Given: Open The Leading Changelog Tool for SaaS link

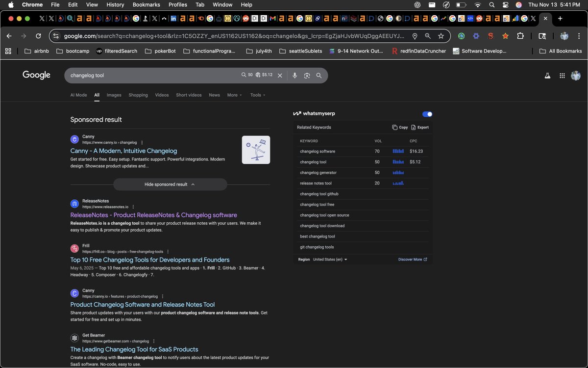Looking at the screenshot, I should pos(134,349).
